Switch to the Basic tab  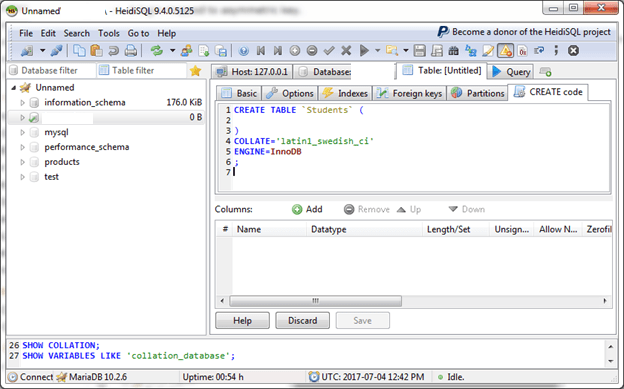coord(239,93)
